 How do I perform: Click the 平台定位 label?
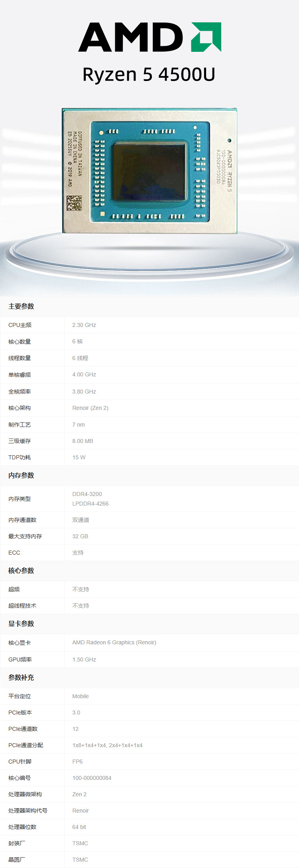pyautogui.click(x=20, y=696)
